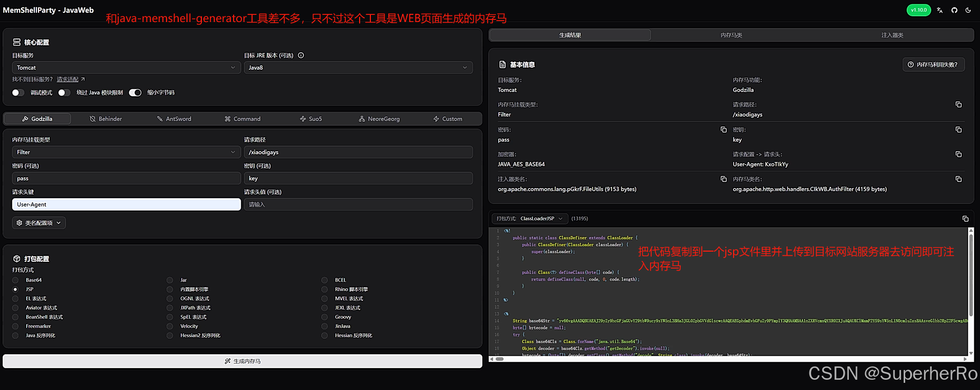Screen dimensions: 980x390
Task: Switch to the Custom tab
Action: pos(448,119)
